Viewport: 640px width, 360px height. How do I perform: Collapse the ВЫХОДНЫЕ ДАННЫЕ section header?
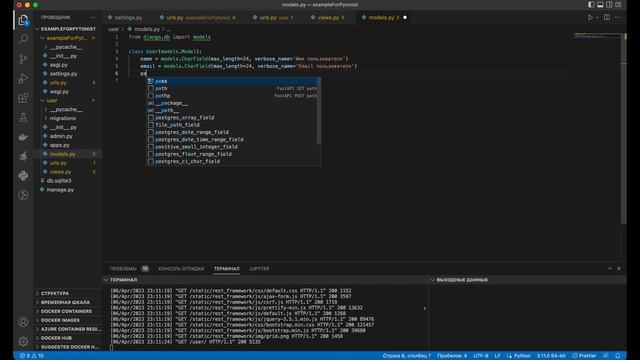[527, 280]
